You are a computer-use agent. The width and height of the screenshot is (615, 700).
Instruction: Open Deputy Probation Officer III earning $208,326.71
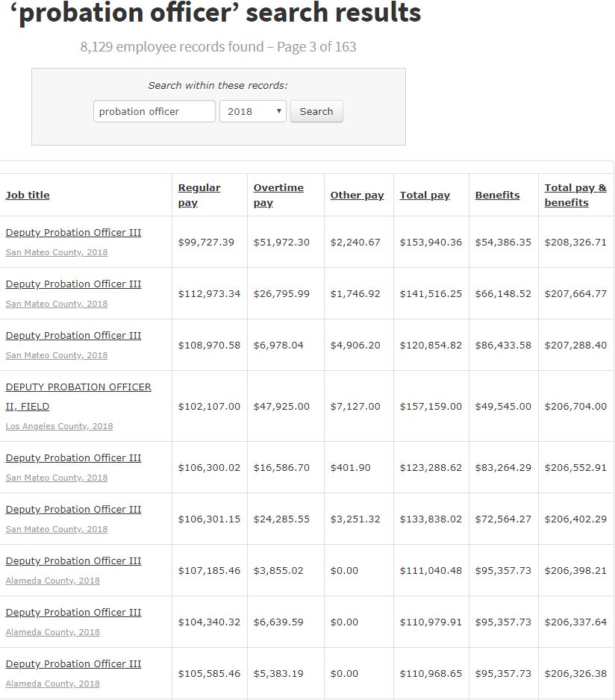[73, 233]
